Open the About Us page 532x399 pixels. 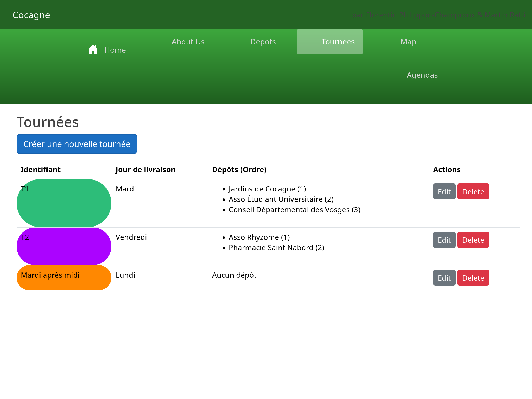pos(188,42)
